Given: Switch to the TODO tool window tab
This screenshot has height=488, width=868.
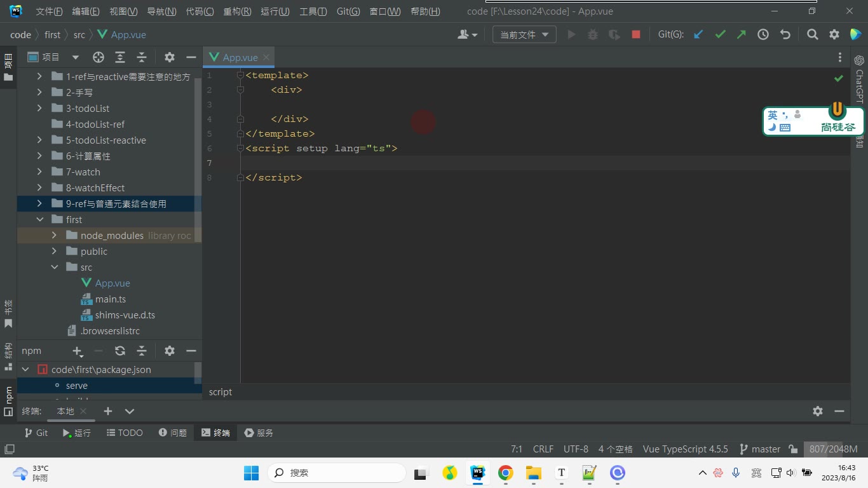Looking at the screenshot, I should [x=125, y=433].
